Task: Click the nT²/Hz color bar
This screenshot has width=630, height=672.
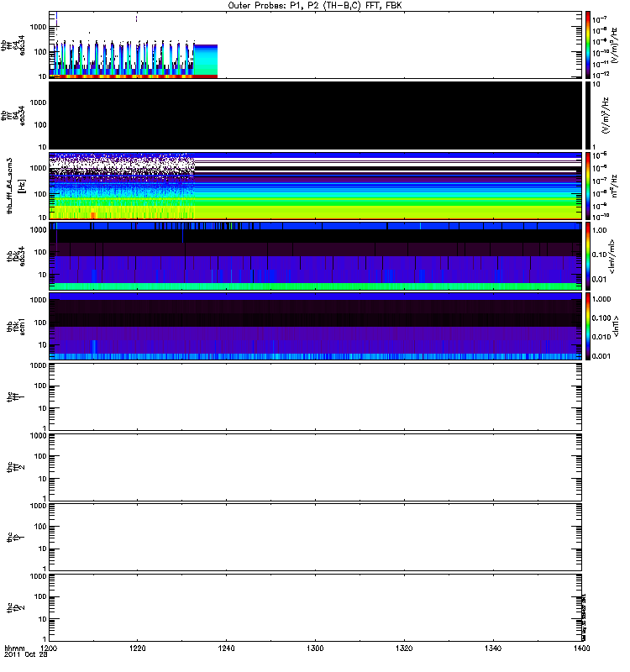Action: point(589,186)
